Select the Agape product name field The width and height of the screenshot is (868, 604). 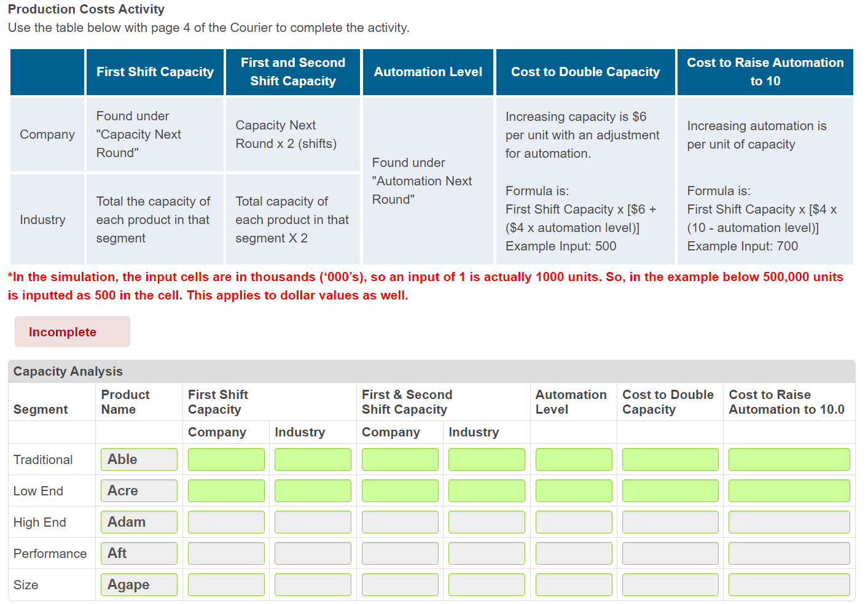(x=139, y=584)
